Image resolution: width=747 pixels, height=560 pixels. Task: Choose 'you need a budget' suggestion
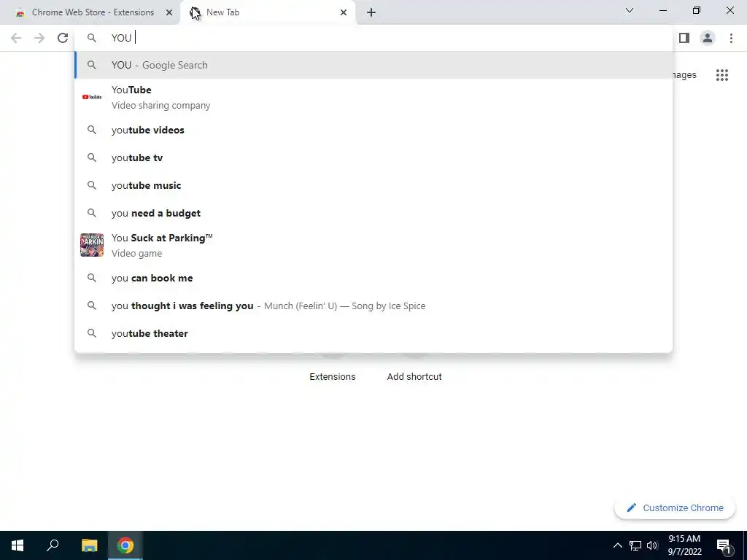[373, 213]
